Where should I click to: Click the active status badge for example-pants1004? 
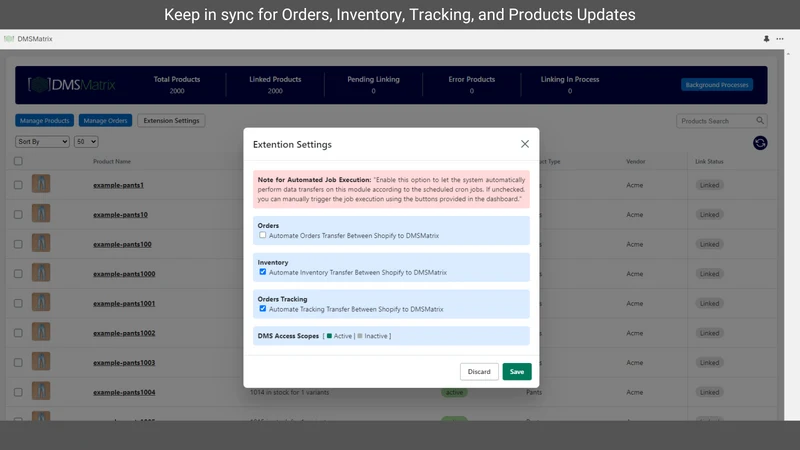click(x=454, y=392)
